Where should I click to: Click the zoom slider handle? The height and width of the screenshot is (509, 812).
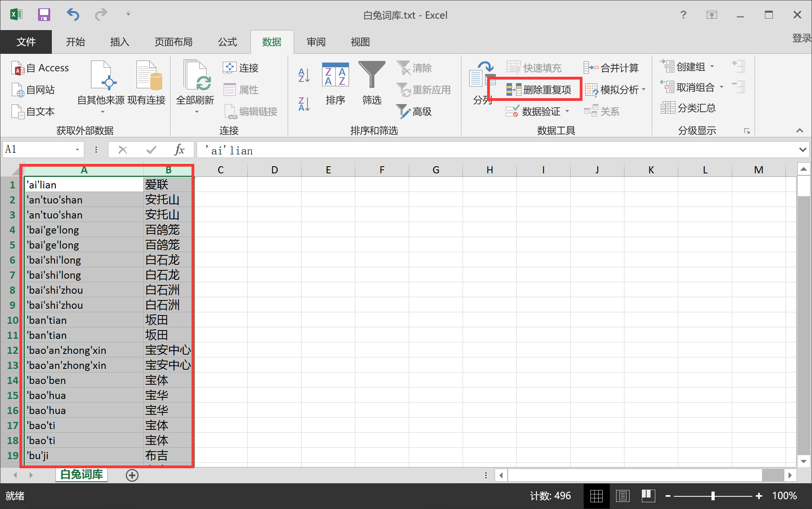(x=713, y=496)
